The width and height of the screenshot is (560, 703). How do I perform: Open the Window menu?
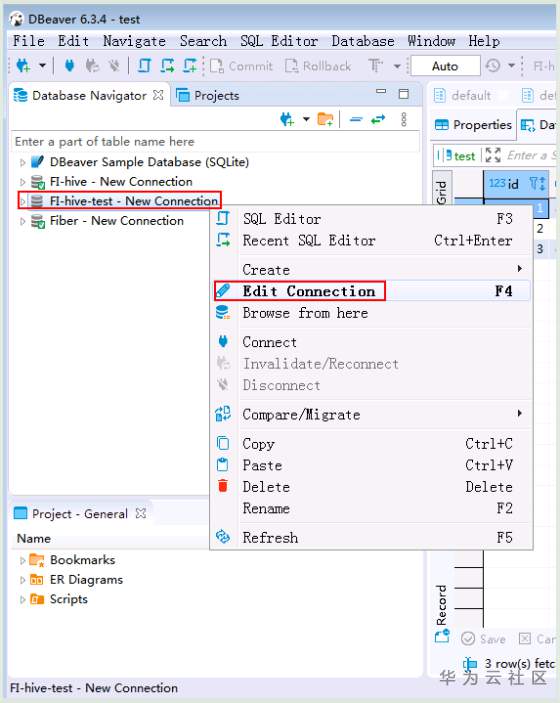(431, 41)
